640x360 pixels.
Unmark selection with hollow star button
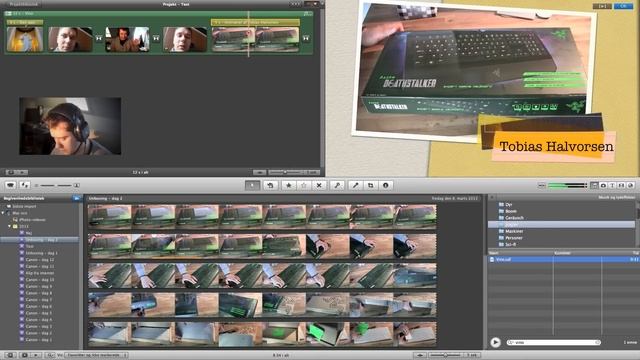click(x=304, y=185)
